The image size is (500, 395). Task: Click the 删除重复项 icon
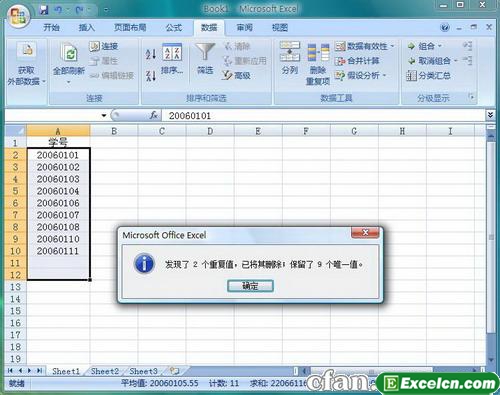coord(318,53)
